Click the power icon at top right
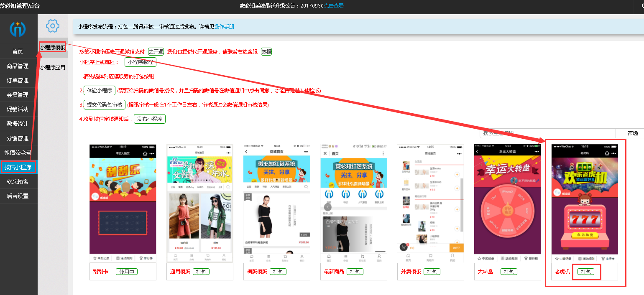This screenshot has width=644, height=295. click(x=640, y=6)
